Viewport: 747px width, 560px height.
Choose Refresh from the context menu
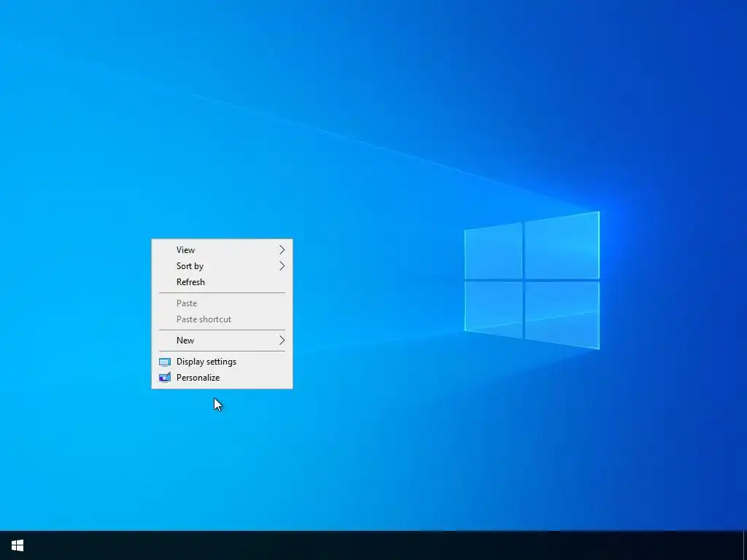coord(222,282)
